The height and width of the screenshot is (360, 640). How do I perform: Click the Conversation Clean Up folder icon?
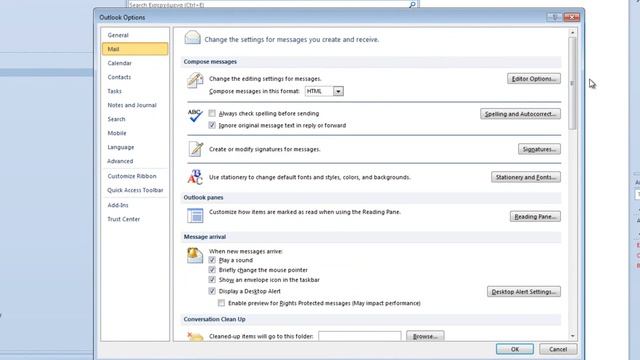click(195, 337)
